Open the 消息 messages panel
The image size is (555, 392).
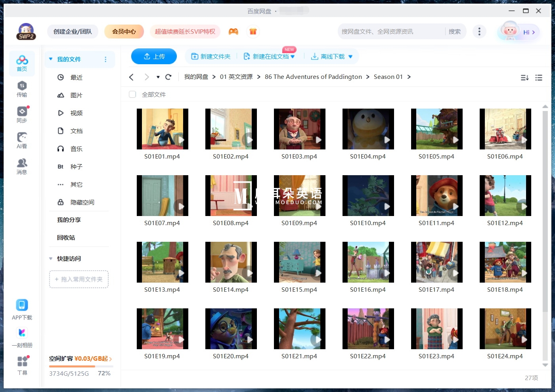pyautogui.click(x=22, y=166)
